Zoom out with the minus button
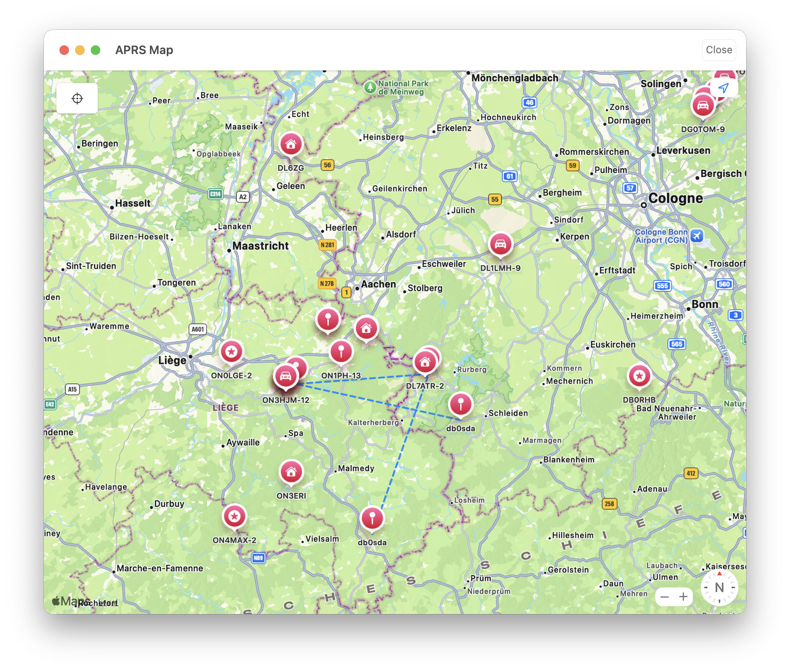790x672 pixels. (x=665, y=597)
